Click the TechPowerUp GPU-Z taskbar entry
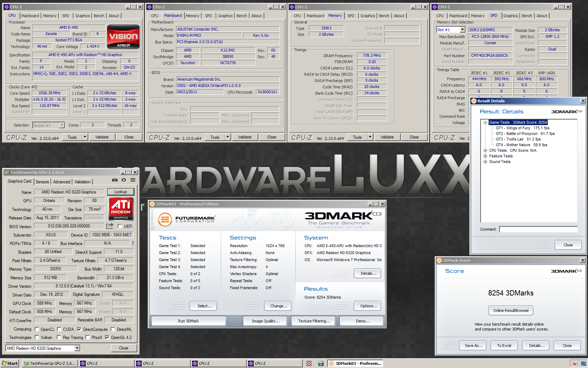Screen dimensions: 588x368 [50, 363]
